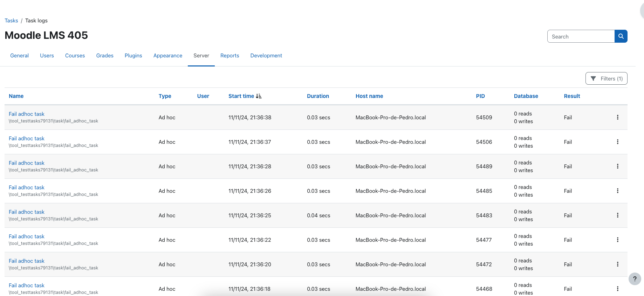The width and height of the screenshot is (644, 296).
Task: Sort table by Name column
Action: click(16, 96)
